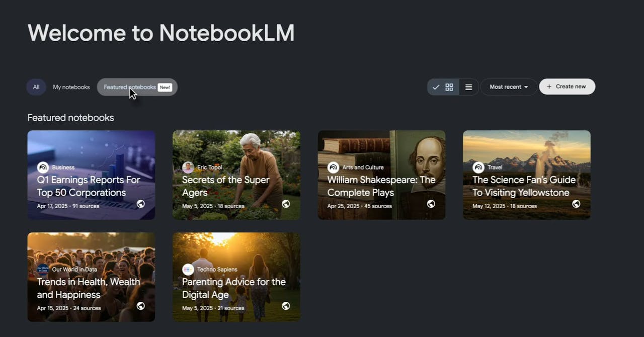Click the "May 12, 2025 · 18 sources" text

point(505,206)
